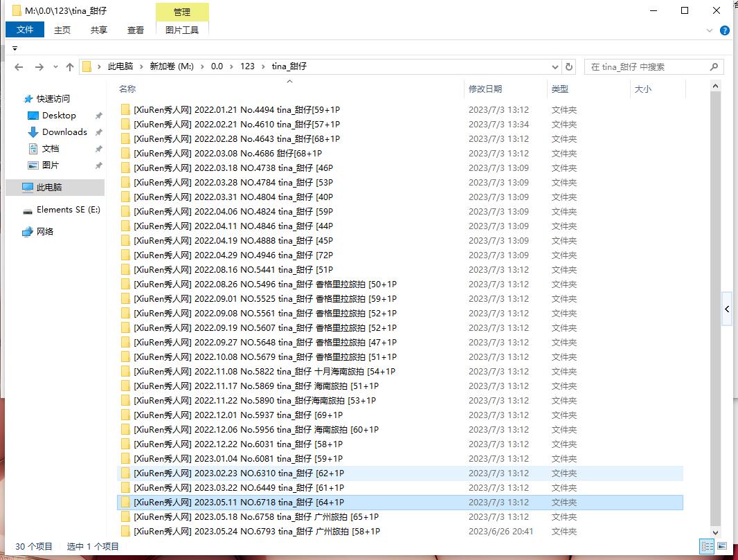
Task: Open Desktop in quick access
Action: click(59, 116)
